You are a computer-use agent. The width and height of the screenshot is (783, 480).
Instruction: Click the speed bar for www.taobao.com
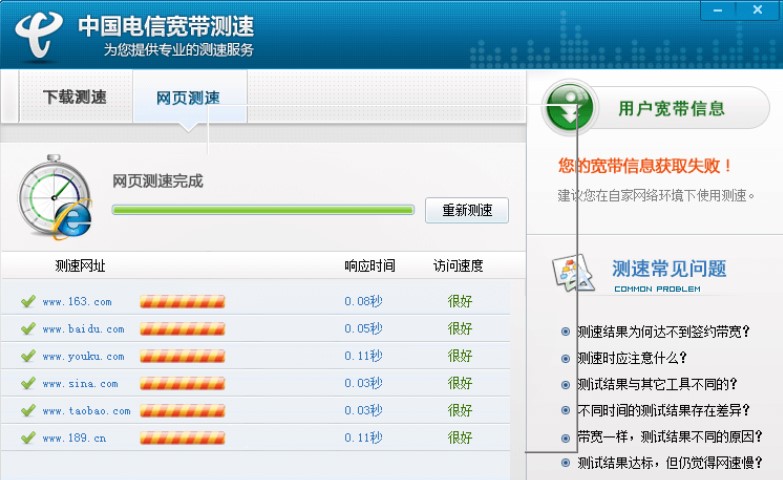[182, 411]
